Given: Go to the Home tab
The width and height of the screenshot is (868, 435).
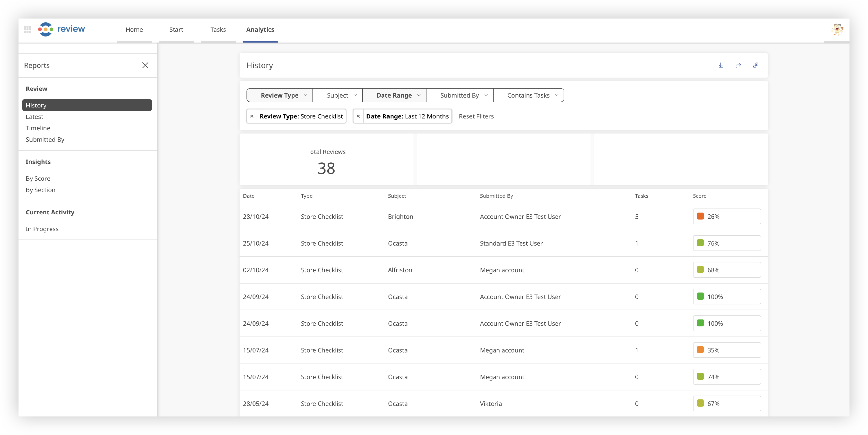Looking at the screenshot, I should coord(134,30).
